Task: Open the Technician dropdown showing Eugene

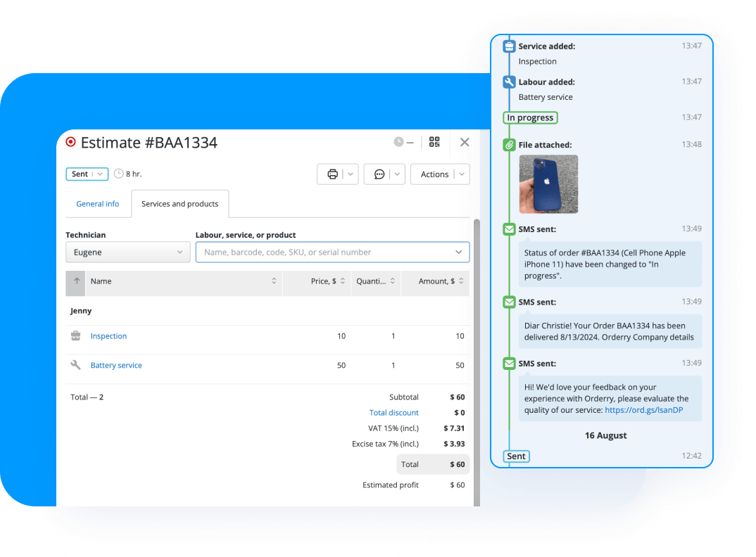Action: click(127, 252)
